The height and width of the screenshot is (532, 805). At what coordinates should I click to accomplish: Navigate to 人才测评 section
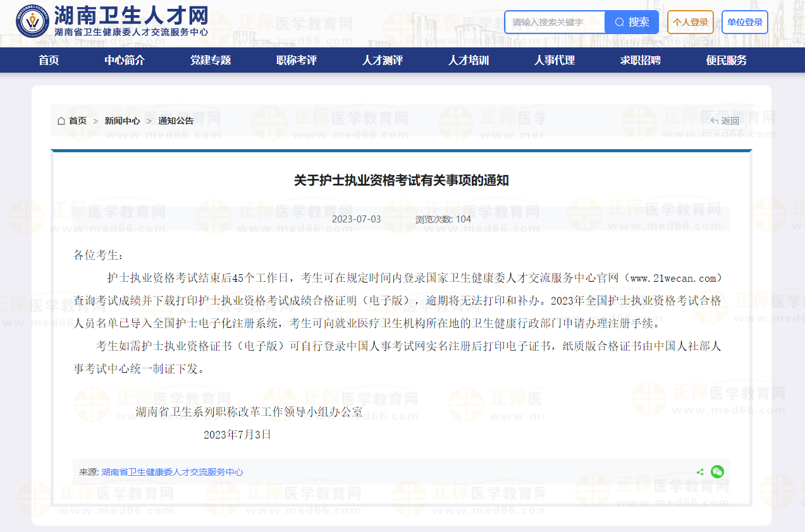coord(383,61)
